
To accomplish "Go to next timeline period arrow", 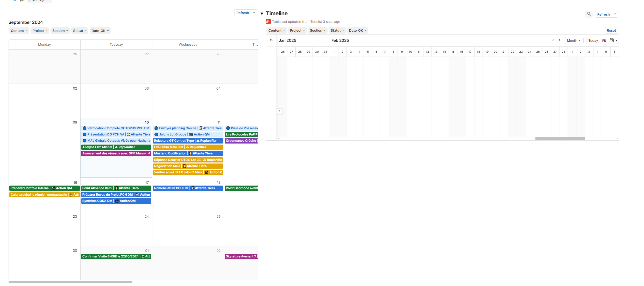I will pos(560,40).
